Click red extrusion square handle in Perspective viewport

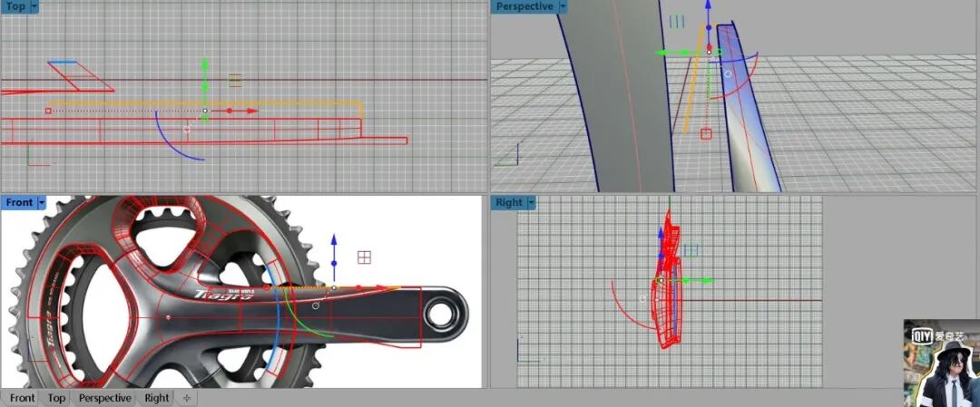[x=706, y=133]
